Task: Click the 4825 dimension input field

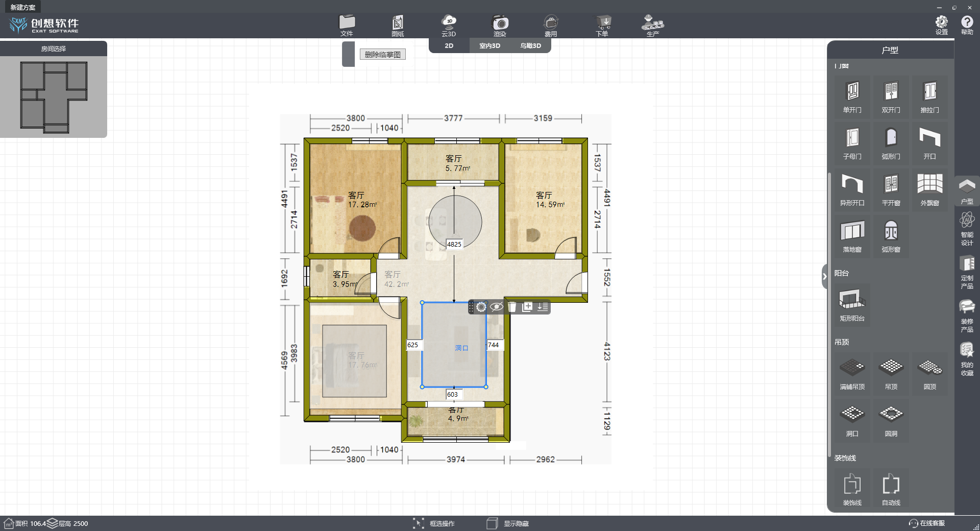Action: [x=454, y=244]
